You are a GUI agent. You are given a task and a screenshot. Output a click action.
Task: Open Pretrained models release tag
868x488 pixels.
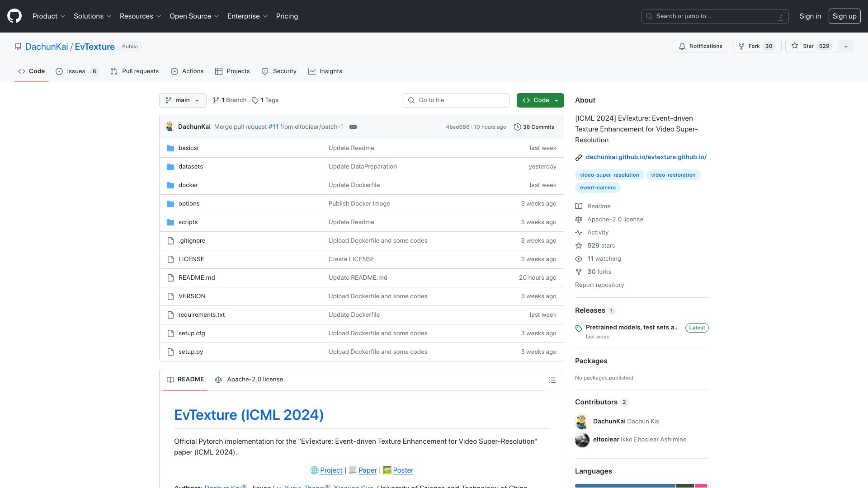(632, 328)
